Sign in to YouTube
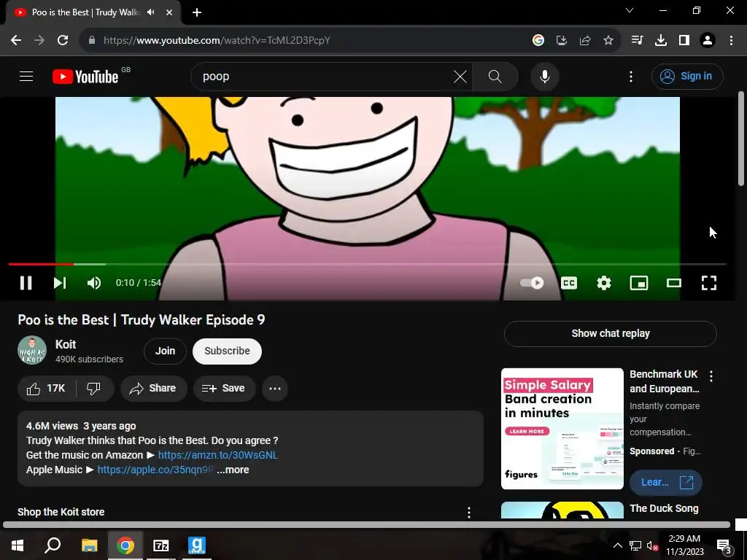747x560 pixels. 687,76
